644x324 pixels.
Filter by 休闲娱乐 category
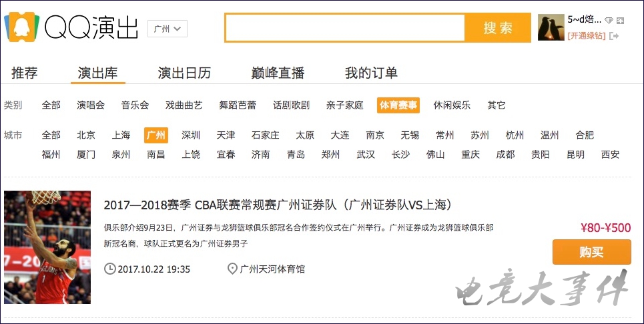[x=452, y=105]
